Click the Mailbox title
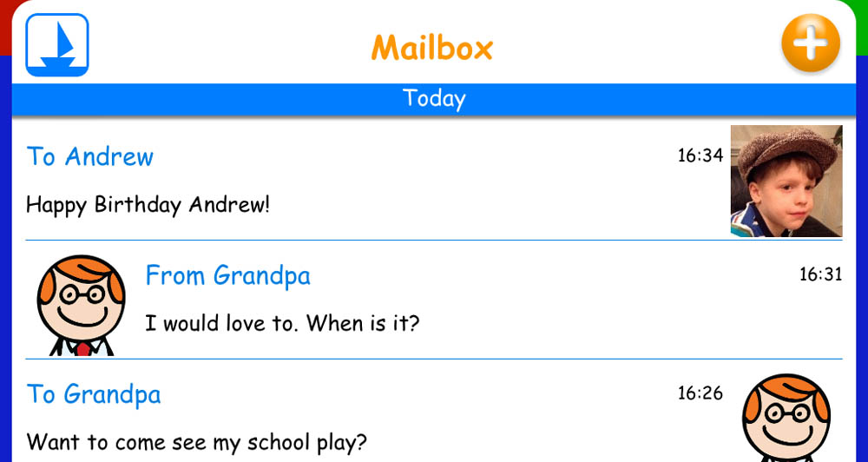 click(x=432, y=48)
